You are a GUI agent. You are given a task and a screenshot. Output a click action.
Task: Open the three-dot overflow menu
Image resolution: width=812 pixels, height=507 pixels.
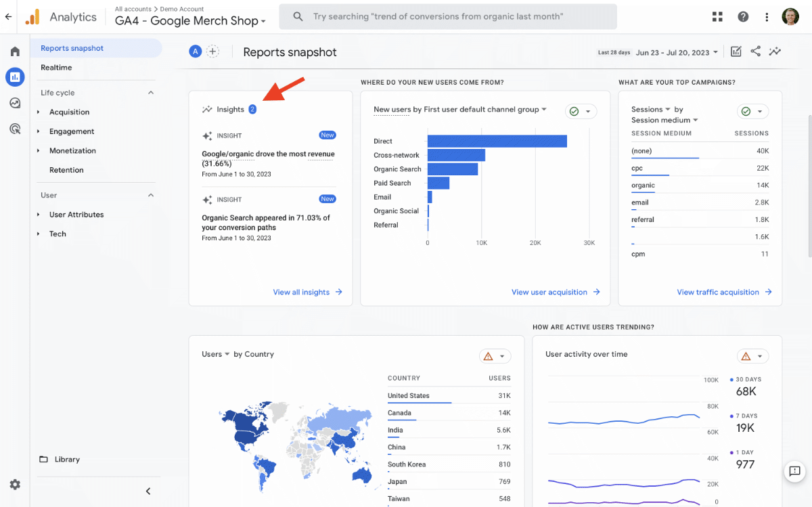point(767,16)
